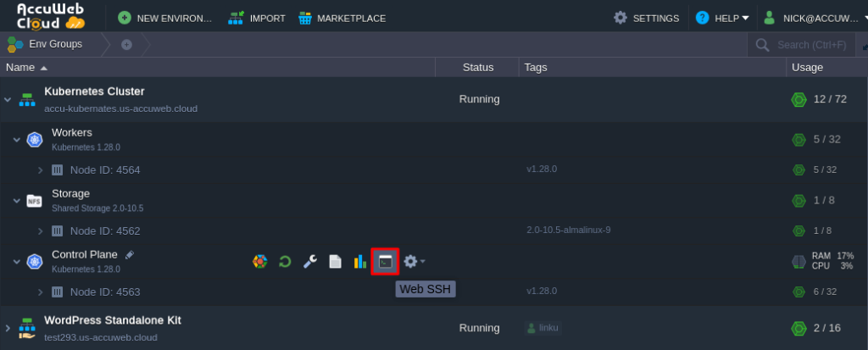Image resolution: width=868 pixels, height=350 pixels.
Task: Open Settings from top bar
Action: pos(646,18)
